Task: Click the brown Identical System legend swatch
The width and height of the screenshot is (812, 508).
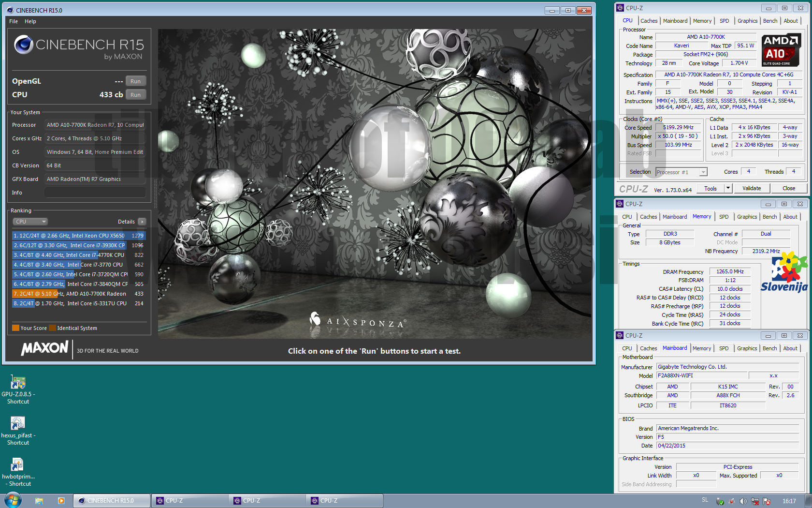Action: [x=53, y=328]
